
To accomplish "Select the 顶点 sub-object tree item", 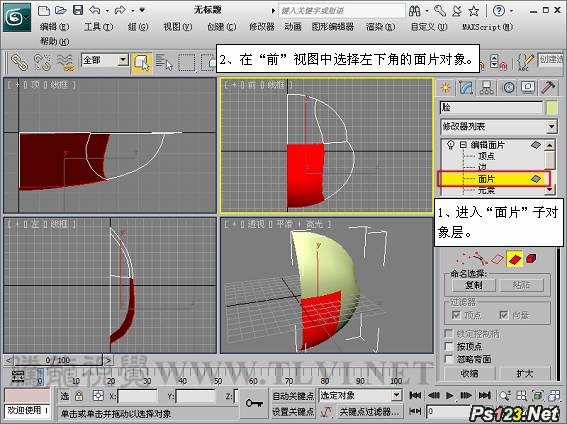I will pos(486,156).
